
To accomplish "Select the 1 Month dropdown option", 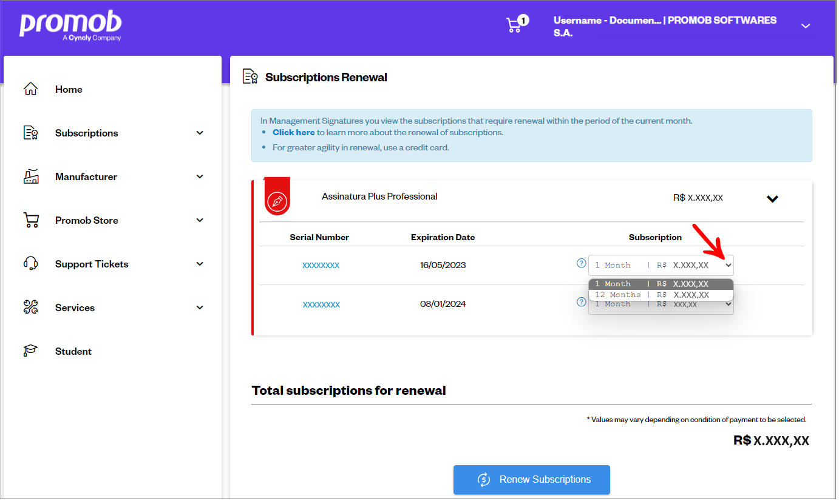I will pos(661,284).
